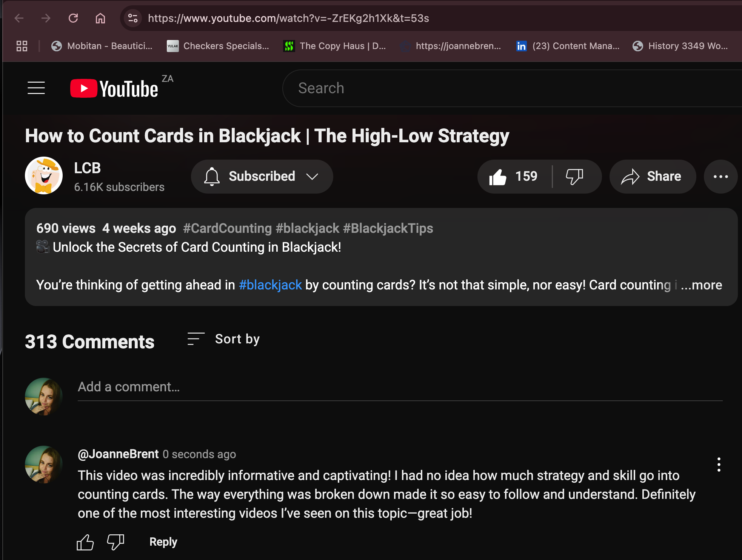The height and width of the screenshot is (560, 742).
Task: Like the video with thumbs up 159
Action: 514,177
